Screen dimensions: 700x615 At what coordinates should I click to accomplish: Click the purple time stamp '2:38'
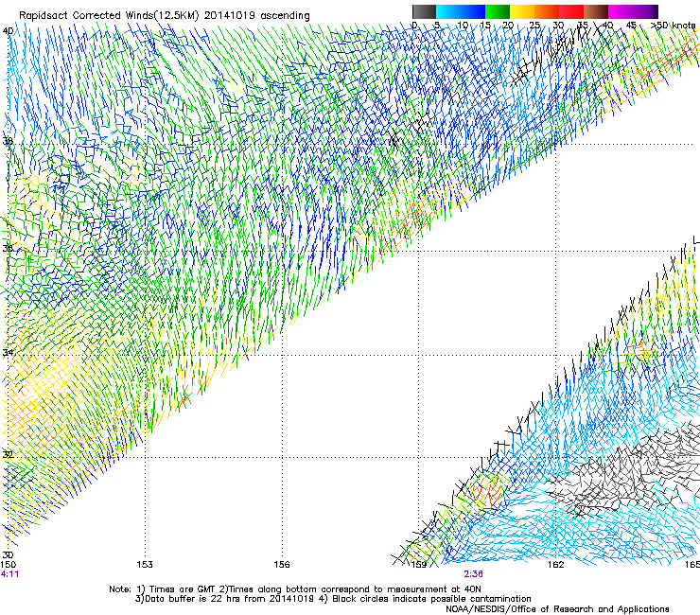(473, 574)
